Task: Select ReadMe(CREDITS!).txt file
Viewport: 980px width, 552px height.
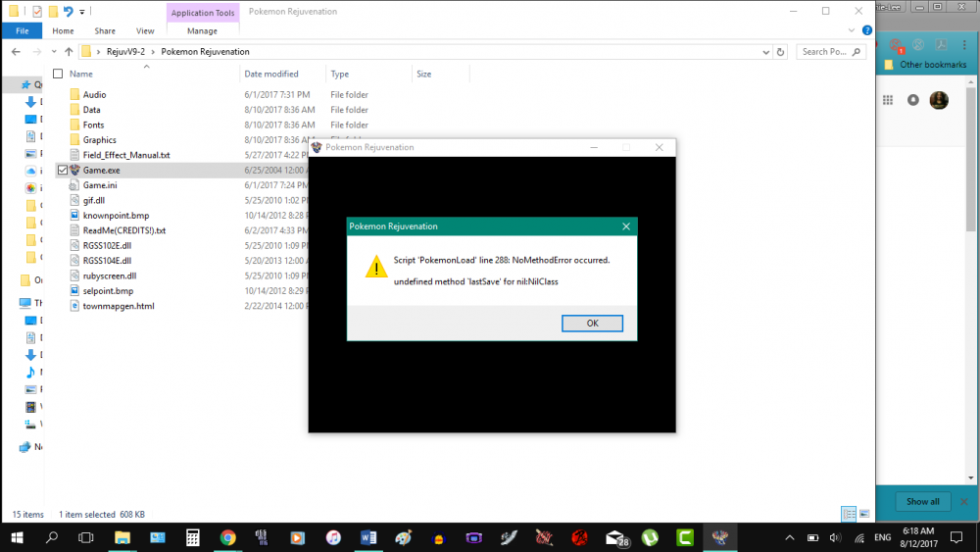Action: [x=123, y=230]
